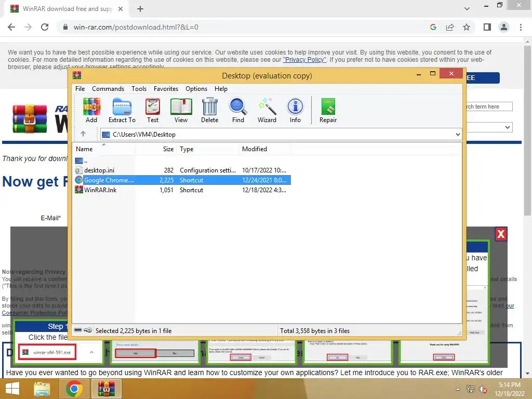This screenshot has height=399, width=532.
Task: Click WinRAR taskbar icon
Action: click(107, 389)
